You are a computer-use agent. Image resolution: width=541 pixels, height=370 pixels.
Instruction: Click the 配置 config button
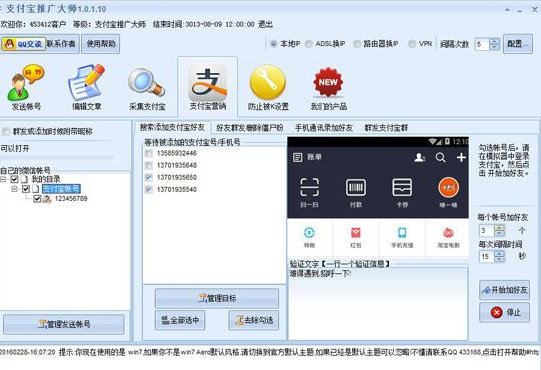[518, 44]
